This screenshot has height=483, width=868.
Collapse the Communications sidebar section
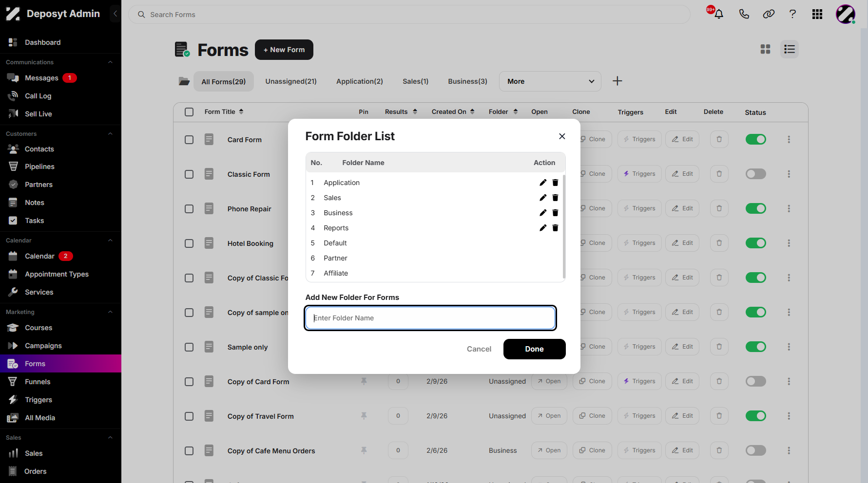tap(110, 62)
